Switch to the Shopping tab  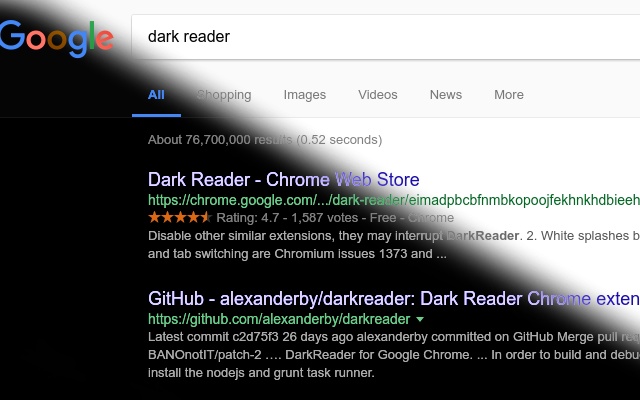[224, 95]
